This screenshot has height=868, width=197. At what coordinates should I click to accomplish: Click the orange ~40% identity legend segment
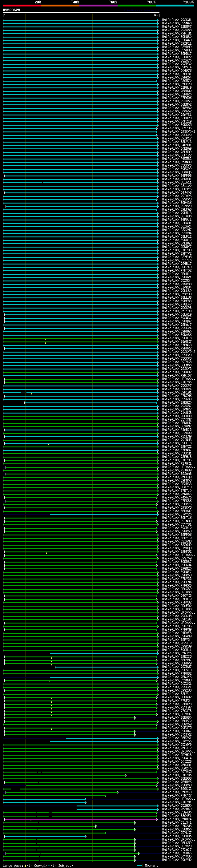pyautogui.click(x=60, y=6)
